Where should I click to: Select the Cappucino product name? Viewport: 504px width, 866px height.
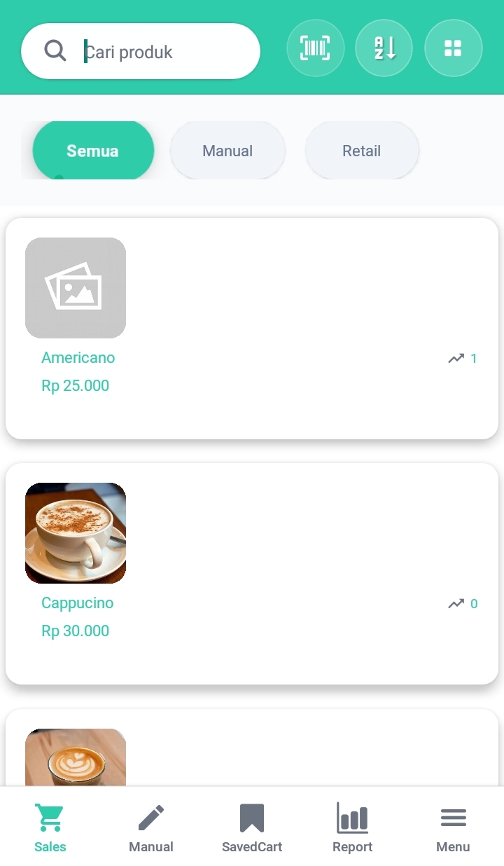click(77, 603)
